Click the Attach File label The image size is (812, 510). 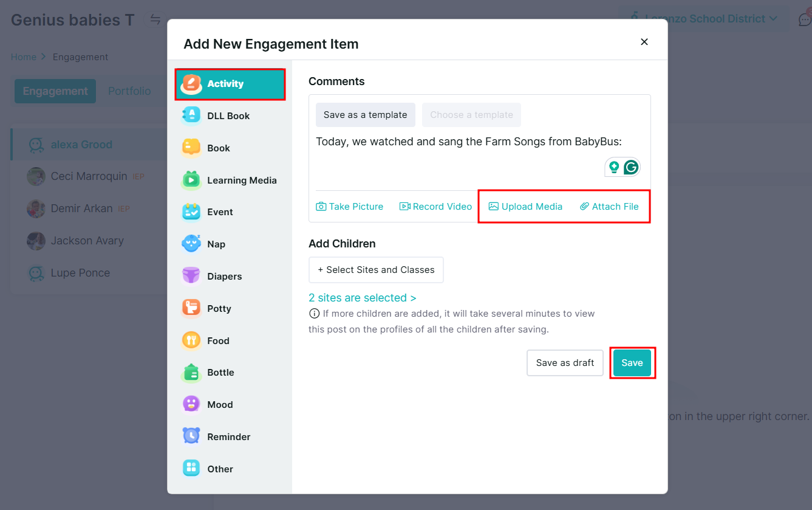(x=615, y=207)
